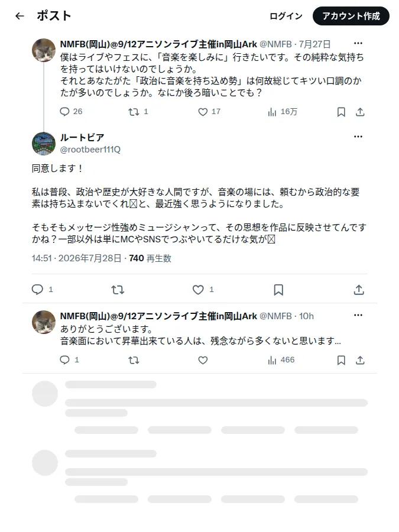Image resolution: width=399 pixels, height=532 pixels.
Task: Reply to top post with 26 comments
Action: tap(71, 112)
